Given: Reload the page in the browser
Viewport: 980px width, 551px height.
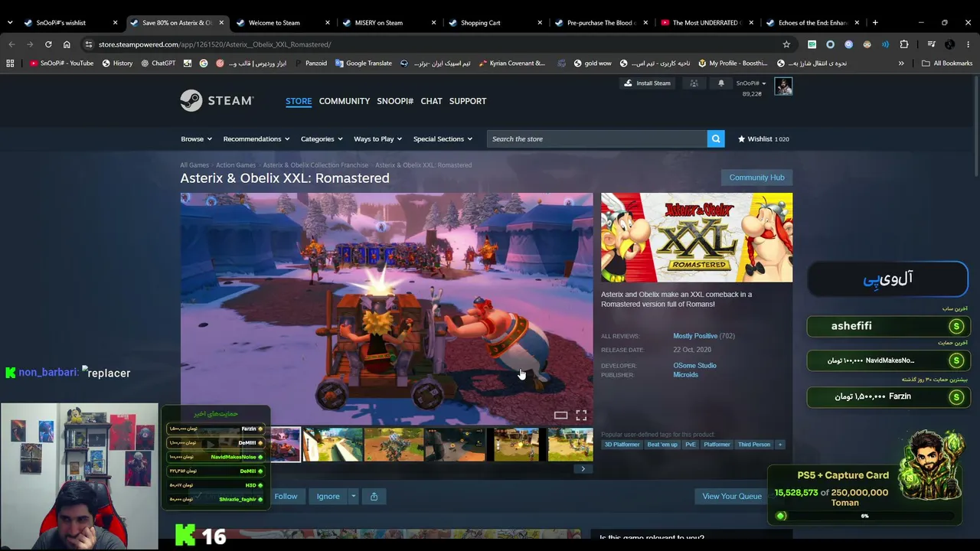Looking at the screenshot, I should [48, 44].
